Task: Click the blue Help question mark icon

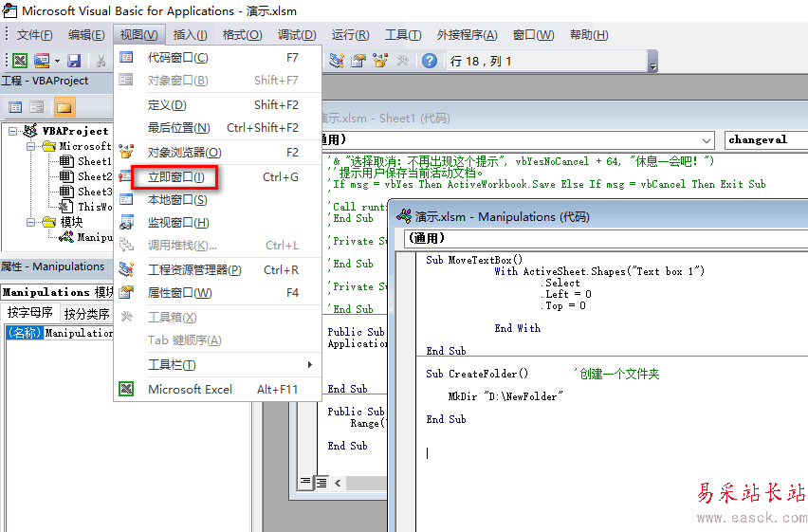Action: [430, 61]
